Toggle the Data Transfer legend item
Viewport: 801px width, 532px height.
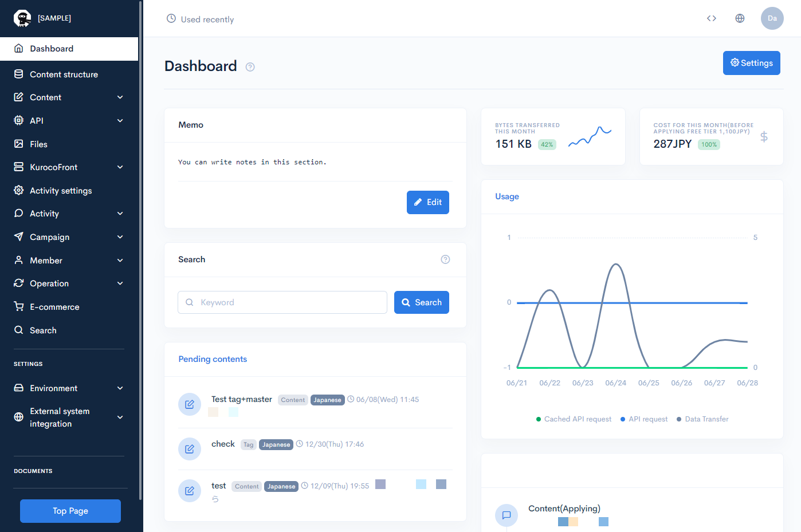702,419
